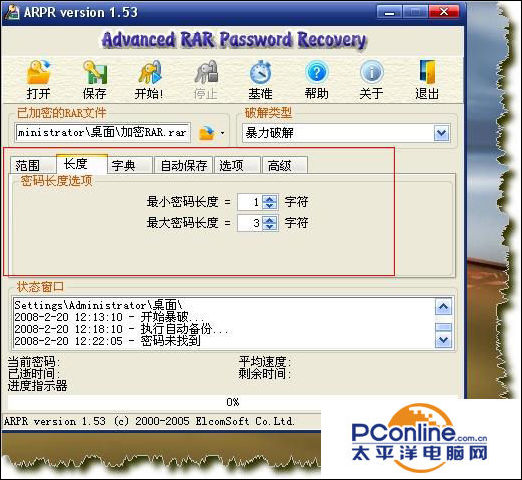Open the 字典 dictionary tab
Viewport: 522px width, 480px height.
pyautogui.click(x=129, y=165)
